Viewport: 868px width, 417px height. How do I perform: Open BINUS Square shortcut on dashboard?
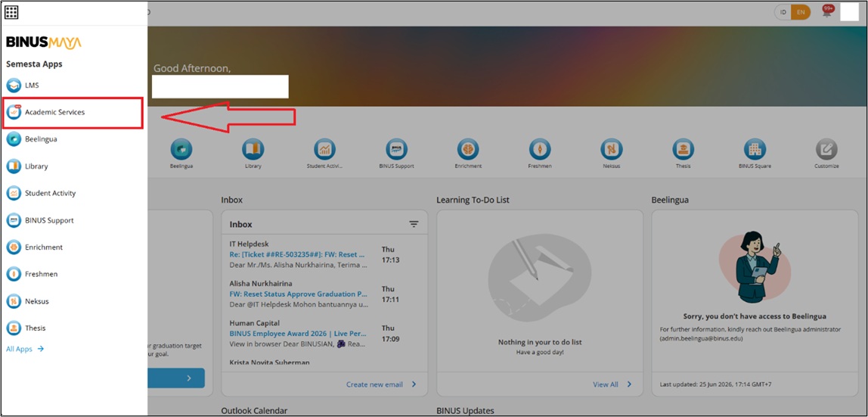pos(755,150)
